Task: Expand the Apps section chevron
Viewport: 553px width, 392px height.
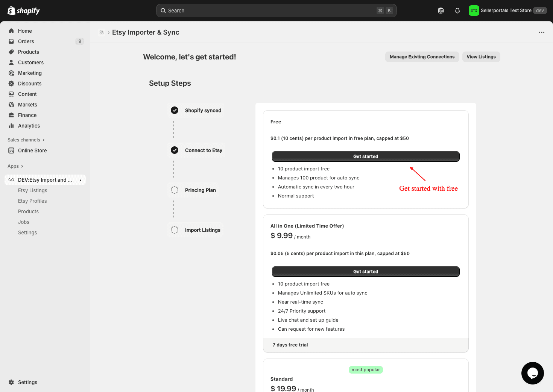Action: pyautogui.click(x=22, y=166)
